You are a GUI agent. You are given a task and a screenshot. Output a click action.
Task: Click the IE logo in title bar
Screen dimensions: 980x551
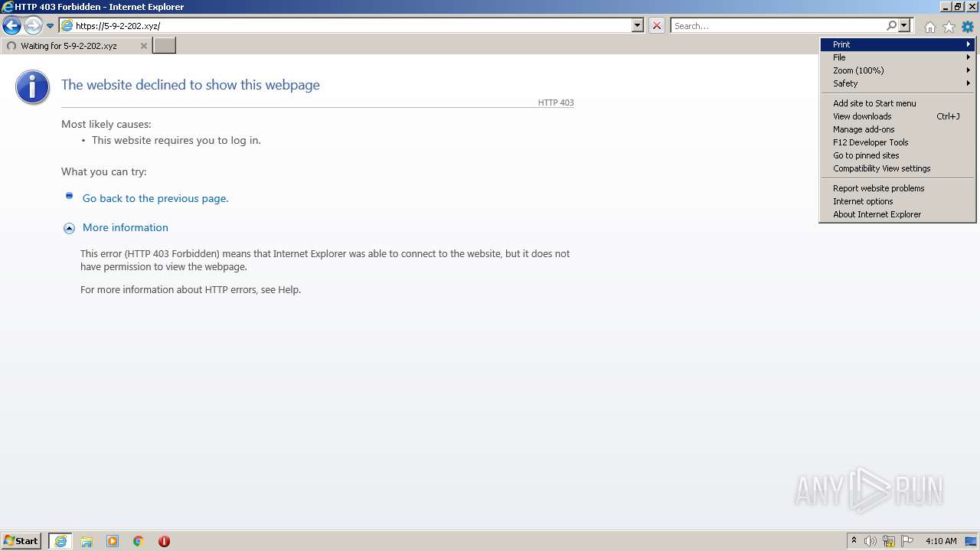coord(8,7)
